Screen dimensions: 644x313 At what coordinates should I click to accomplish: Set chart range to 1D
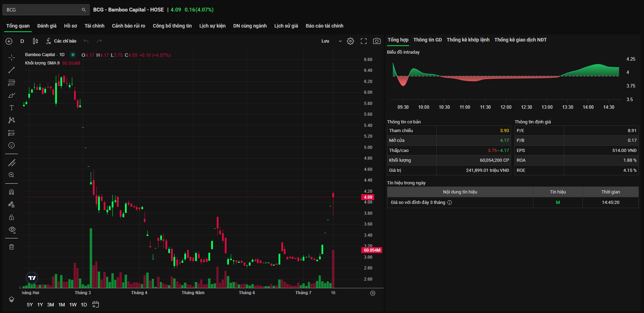pos(84,305)
